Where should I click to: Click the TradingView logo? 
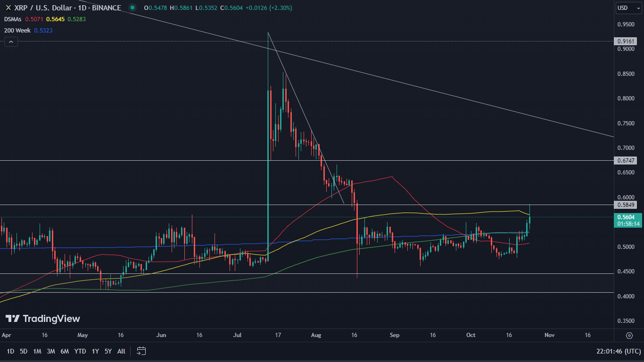coord(42,319)
